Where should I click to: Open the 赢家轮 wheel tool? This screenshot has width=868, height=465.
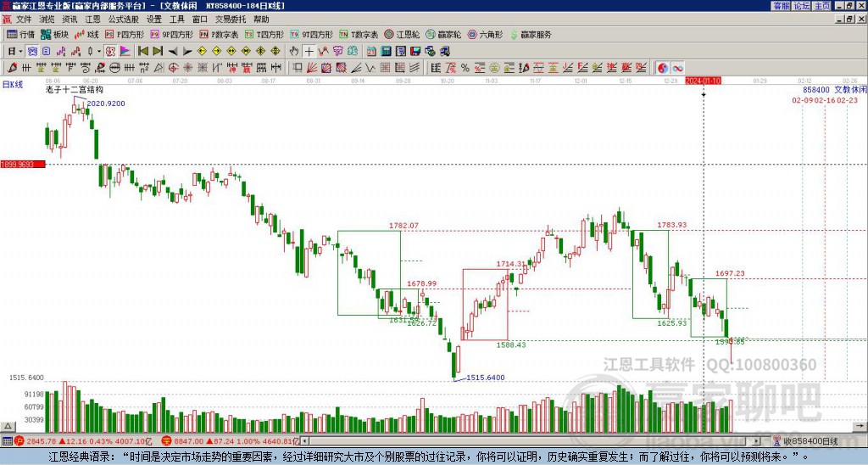(443, 34)
